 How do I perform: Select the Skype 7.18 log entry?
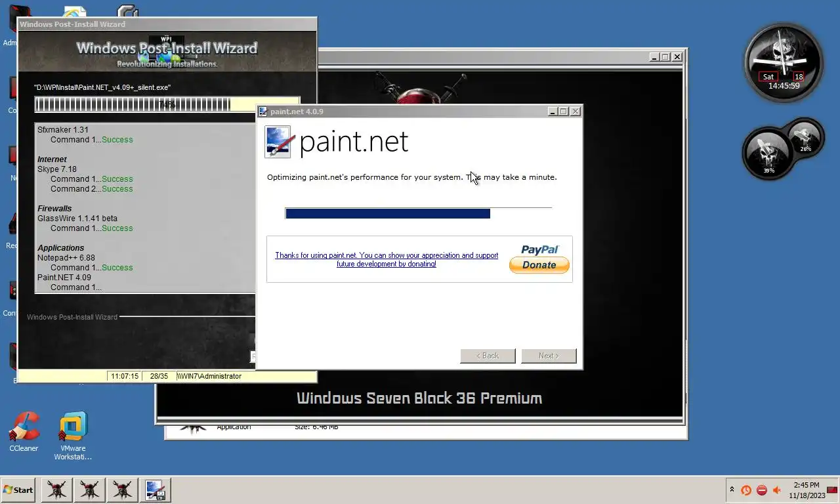(x=57, y=169)
